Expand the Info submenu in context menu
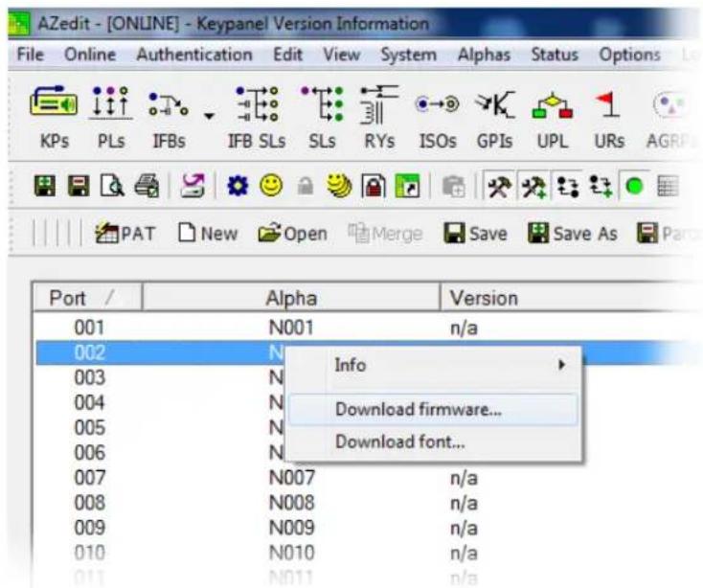Screen dimensions: 703x588 [433, 365]
